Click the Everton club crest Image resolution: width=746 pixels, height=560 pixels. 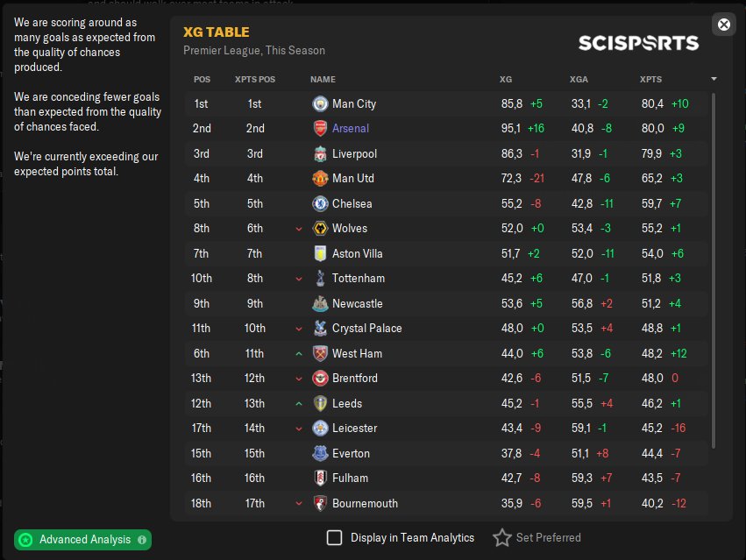click(320, 454)
